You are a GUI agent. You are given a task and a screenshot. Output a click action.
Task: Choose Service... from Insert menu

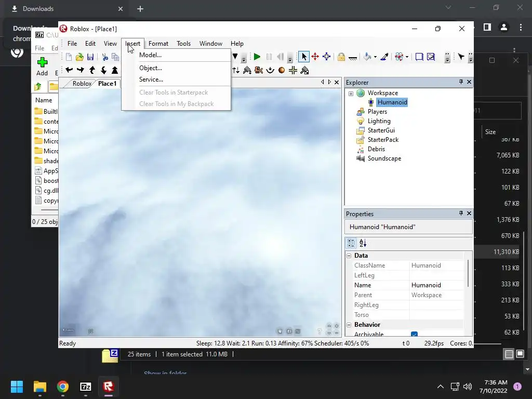pos(176,79)
